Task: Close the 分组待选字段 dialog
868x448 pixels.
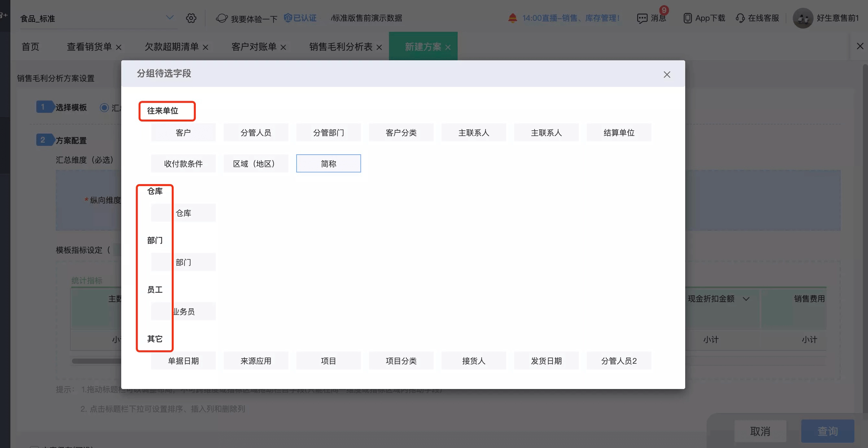Action: [x=667, y=75]
